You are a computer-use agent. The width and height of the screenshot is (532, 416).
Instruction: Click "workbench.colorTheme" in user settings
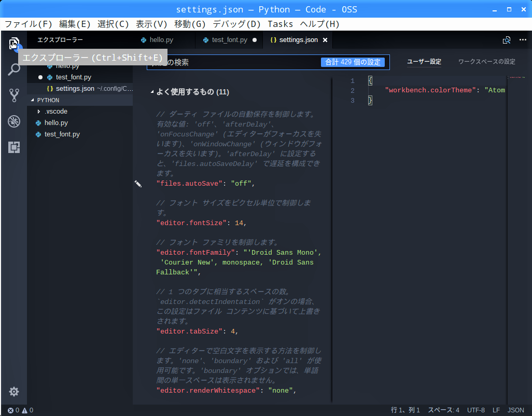tap(430, 90)
